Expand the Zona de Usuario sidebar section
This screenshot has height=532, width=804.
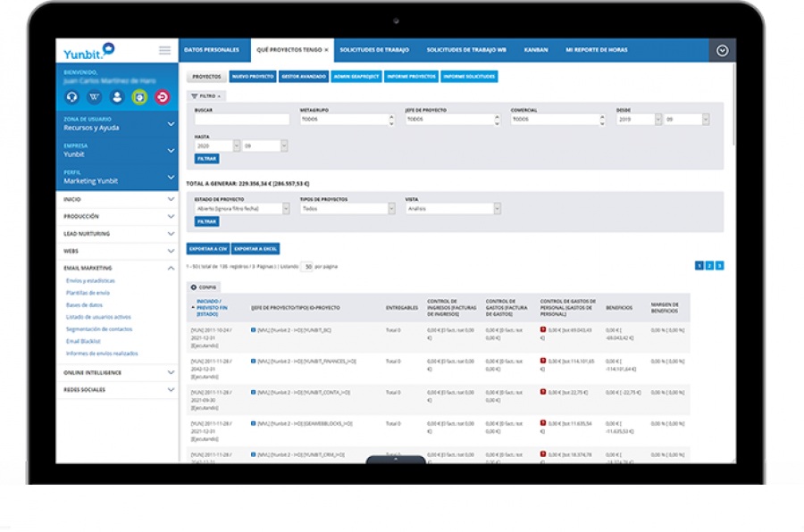tap(170, 124)
